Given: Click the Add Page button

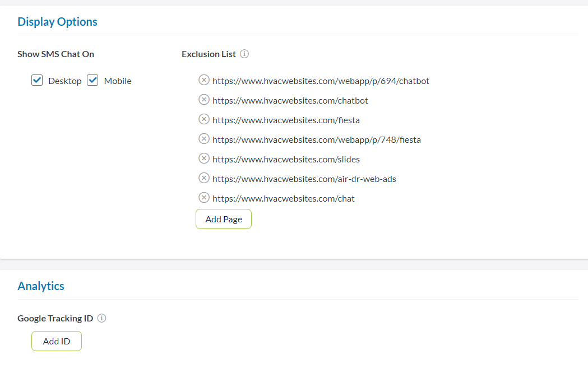Looking at the screenshot, I should pos(224,219).
